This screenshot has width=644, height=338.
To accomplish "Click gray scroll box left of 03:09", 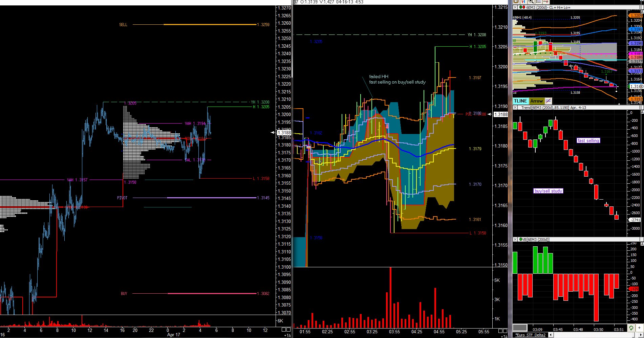I will [x=520, y=328].
